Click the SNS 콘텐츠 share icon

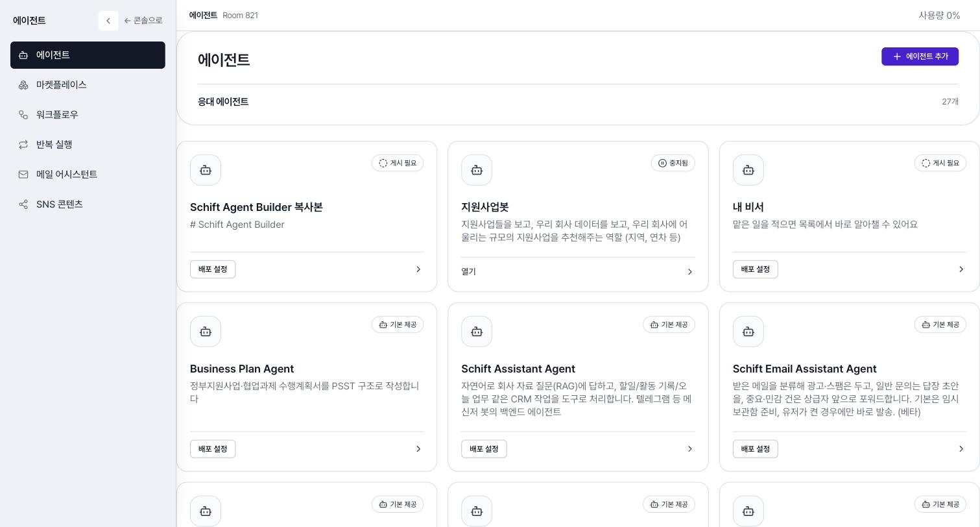click(x=23, y=204)
